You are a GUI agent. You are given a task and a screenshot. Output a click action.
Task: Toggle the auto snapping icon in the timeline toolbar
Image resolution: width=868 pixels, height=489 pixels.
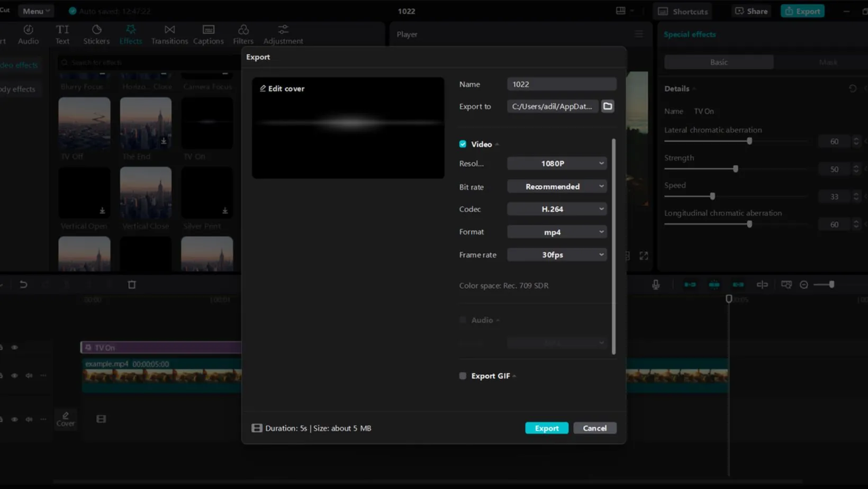(x=714, y=285)
